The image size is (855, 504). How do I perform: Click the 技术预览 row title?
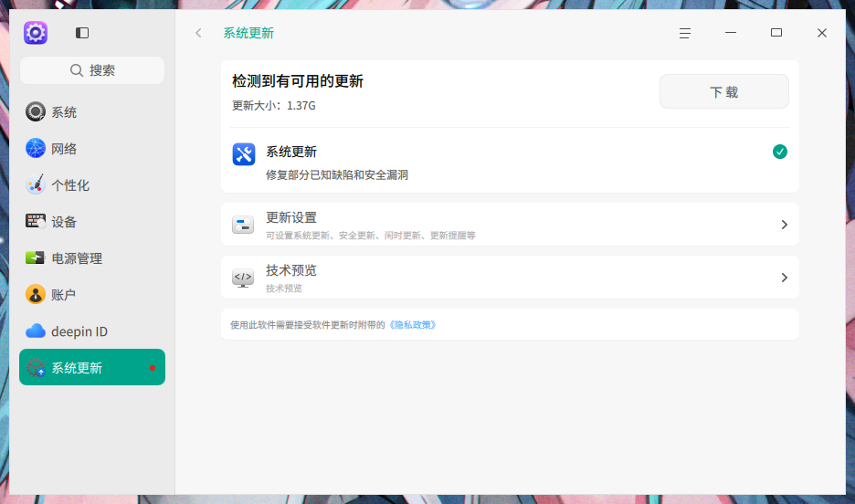(291, 270)
